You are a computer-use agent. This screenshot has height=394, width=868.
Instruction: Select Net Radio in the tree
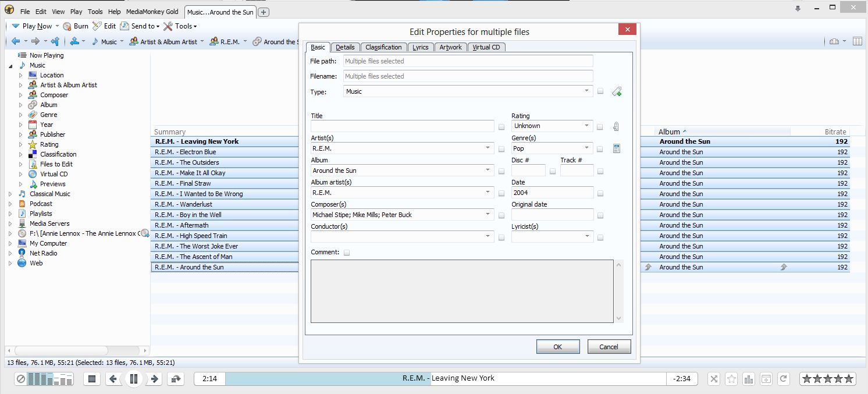pos(43,253)
